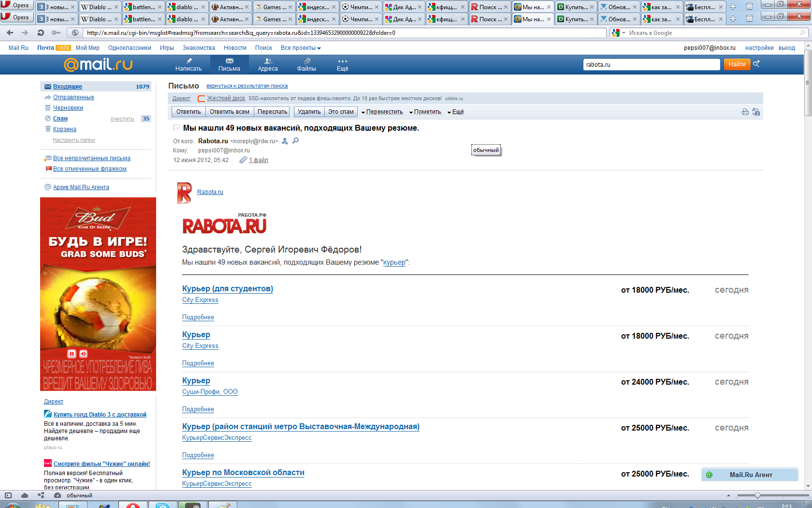Search letters from sender magnifier icon
The height and width of the screenshot is (508, 812).
[x=296, y=141]
